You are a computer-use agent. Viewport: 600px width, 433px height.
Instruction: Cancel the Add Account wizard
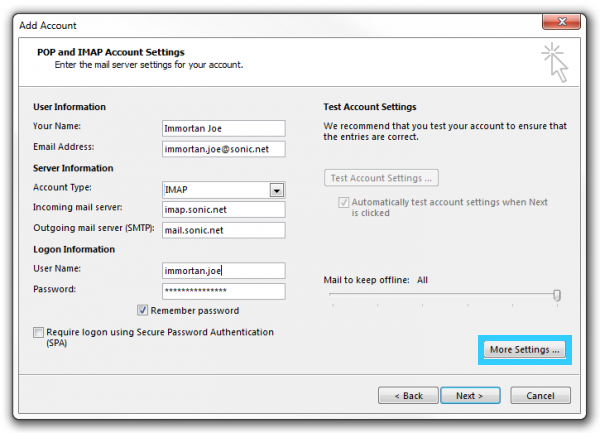point(540,396)
